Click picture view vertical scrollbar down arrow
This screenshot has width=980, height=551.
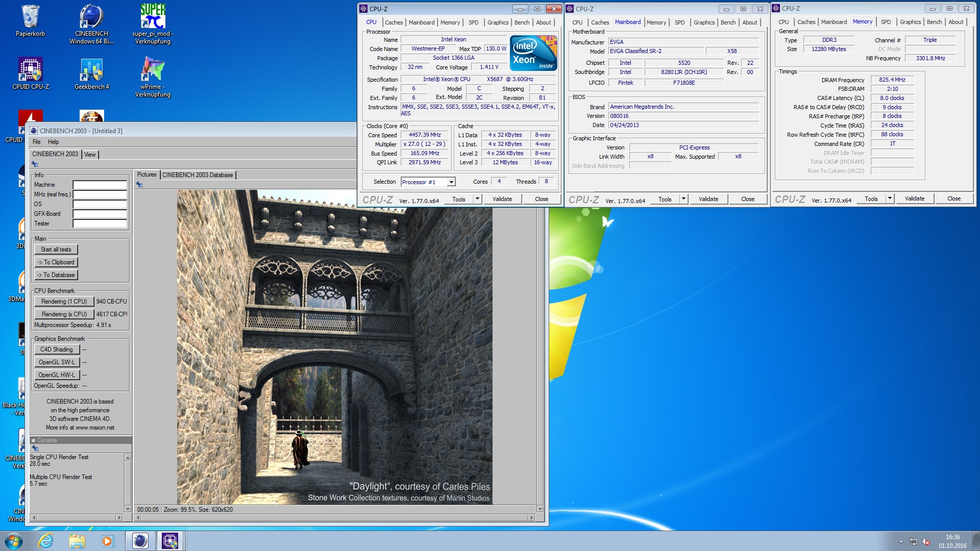pyautogui.click(x=540, y=509)
